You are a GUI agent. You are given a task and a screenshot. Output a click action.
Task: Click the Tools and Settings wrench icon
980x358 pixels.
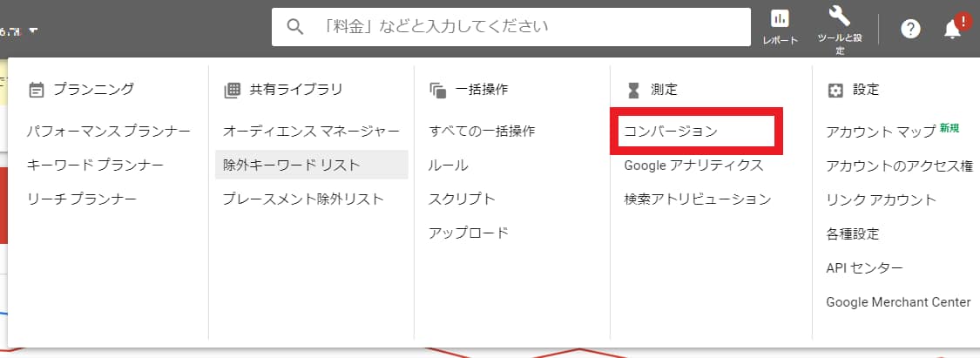(840, 17)
